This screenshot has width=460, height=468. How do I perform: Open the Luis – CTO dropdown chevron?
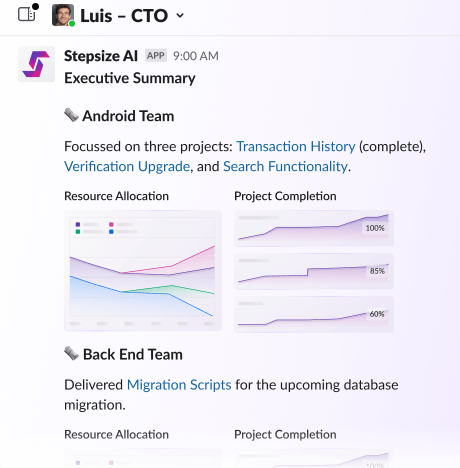click(180, 15)
